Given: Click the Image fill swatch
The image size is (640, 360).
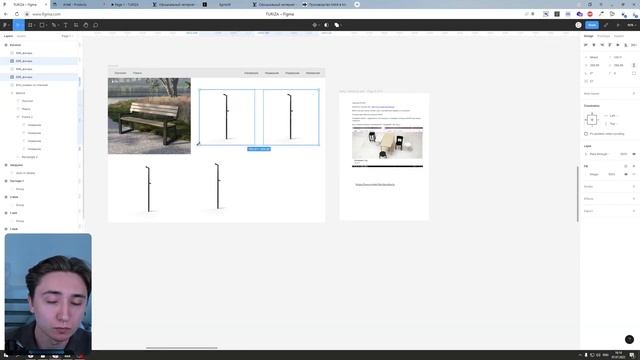Looking at the screenshot, I should pos(587,174).
